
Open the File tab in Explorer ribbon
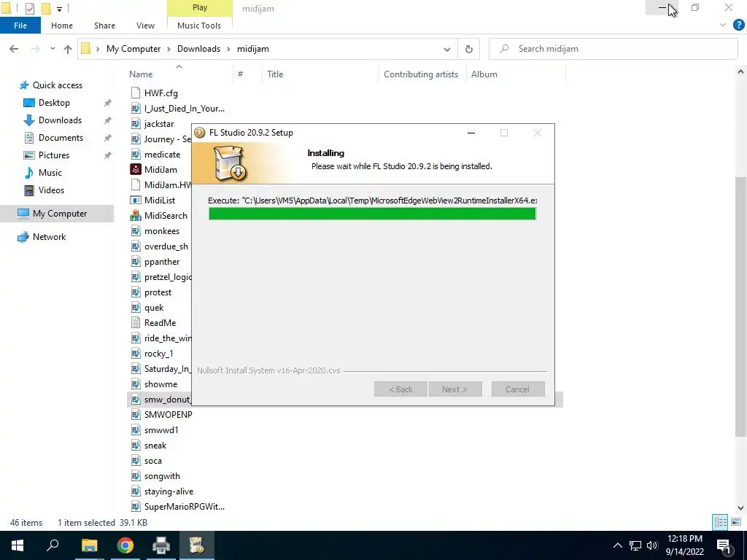[x=20, y=26]
